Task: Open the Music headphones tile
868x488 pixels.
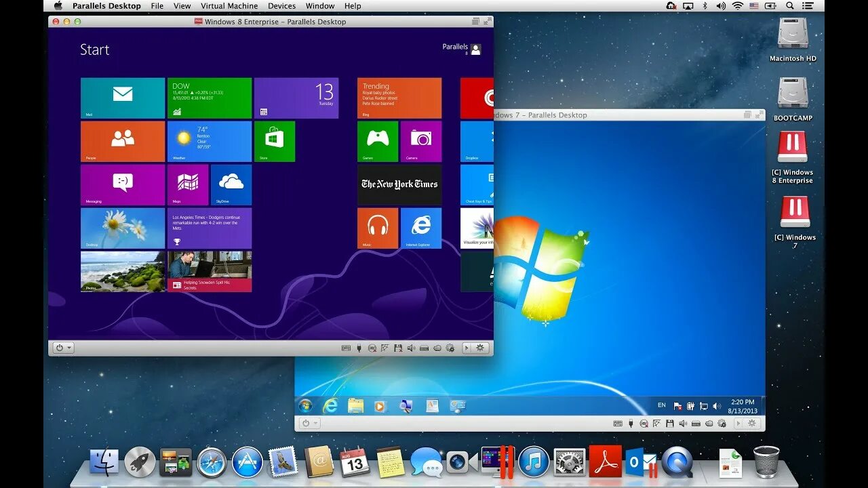Action: (378, 228)
